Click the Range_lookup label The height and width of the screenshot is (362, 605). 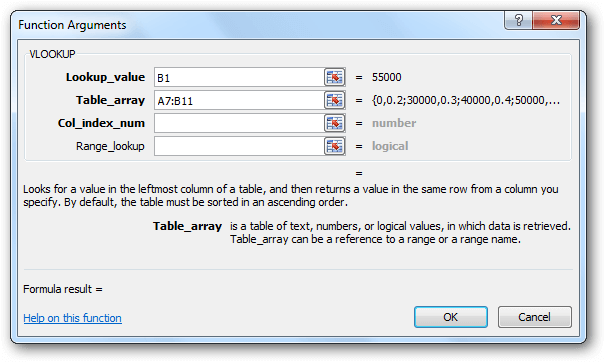[110, 146]
